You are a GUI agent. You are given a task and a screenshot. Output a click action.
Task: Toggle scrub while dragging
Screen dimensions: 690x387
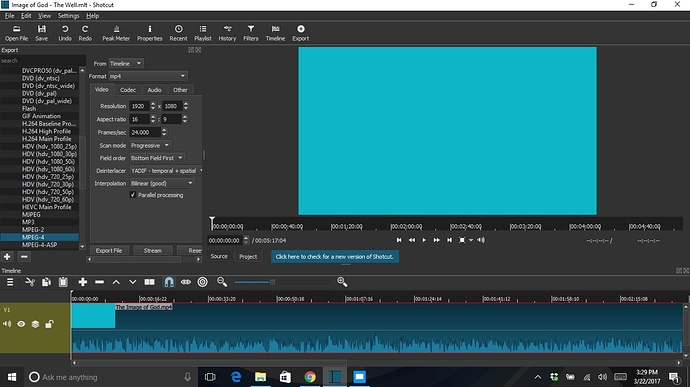coord(186,282)
